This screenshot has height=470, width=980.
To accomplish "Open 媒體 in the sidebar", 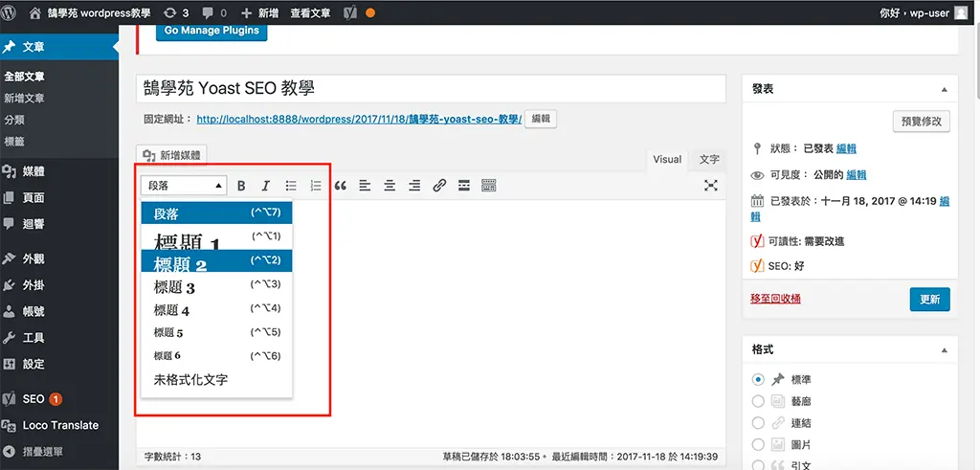I will [x=59, y=171].
